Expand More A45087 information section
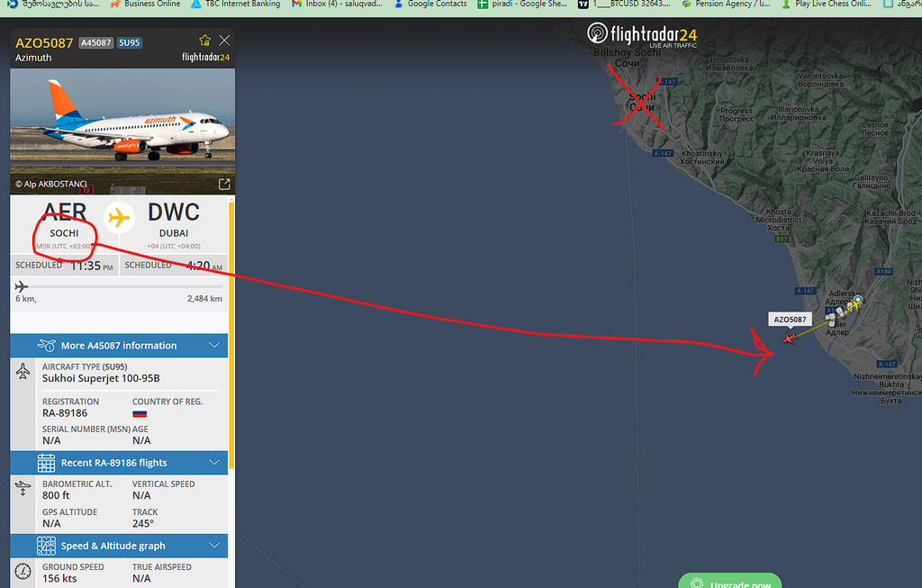922x588 pixels. click(x=119, y=346)
